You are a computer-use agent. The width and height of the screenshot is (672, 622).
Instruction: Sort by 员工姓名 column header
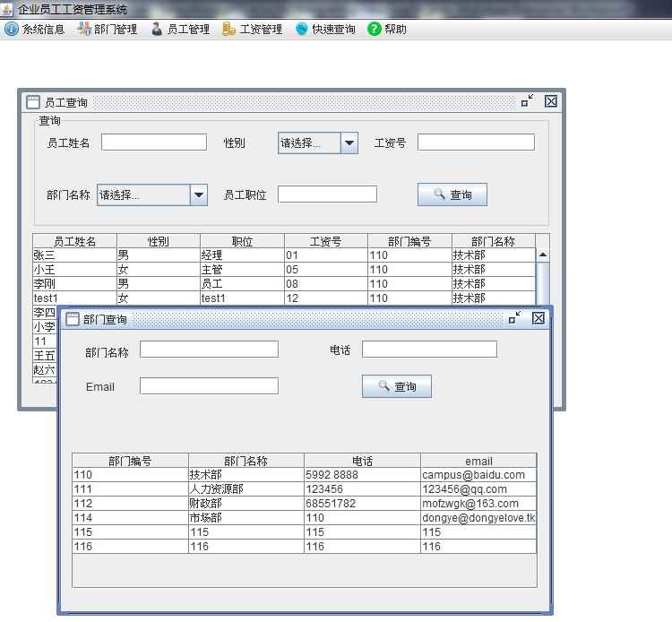tap(74, 241)
